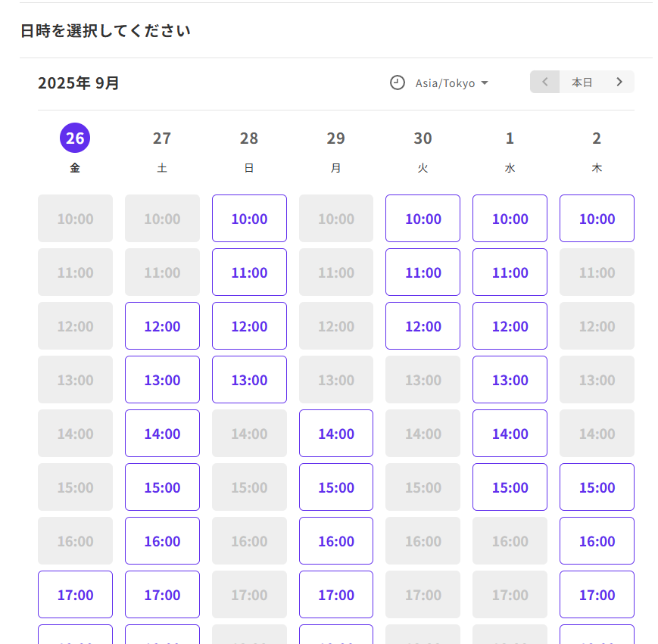The width and height of the screenshot is (658, 644).
Task: Choose 13:00 on Wednesday 1
Action: click(510, 380)
